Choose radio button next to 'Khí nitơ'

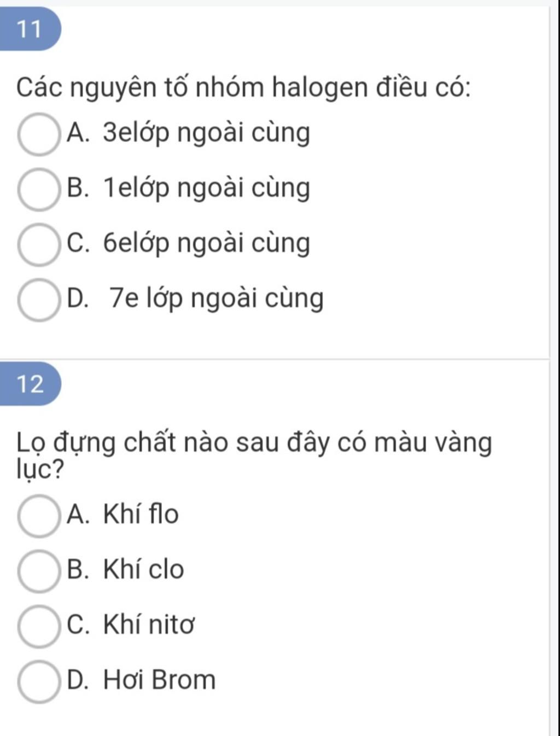tap(38, 627)
